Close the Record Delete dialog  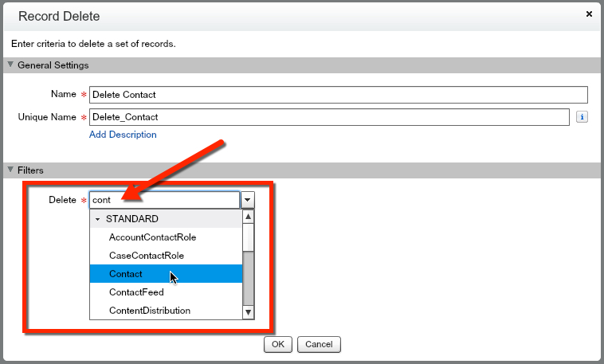point(589,14)
